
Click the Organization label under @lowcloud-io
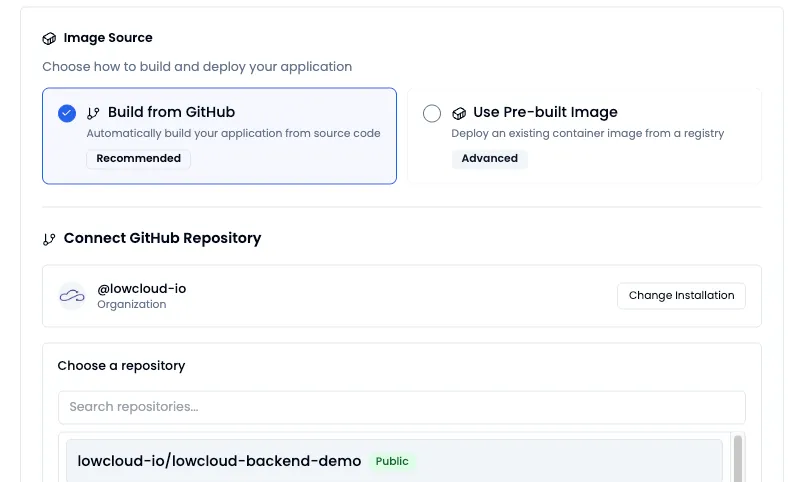click(x=132, y=304)
